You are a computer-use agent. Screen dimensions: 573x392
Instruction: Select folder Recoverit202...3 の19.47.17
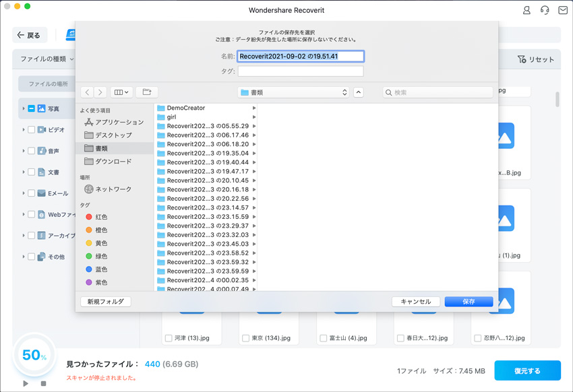pyautogui.click(x=206, y=171)
